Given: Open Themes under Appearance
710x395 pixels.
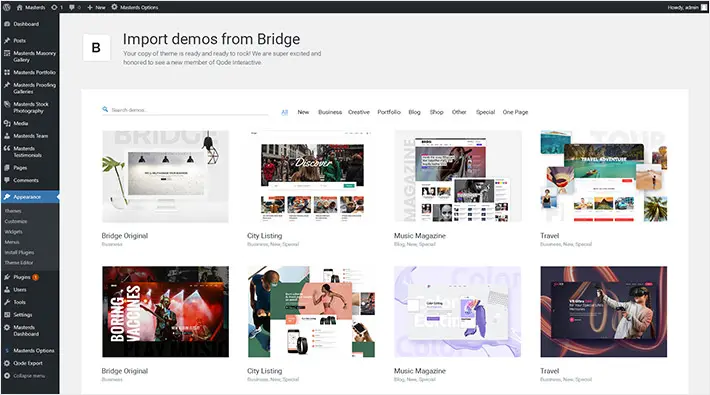Looking at the screenshot, I should (13, 211).
